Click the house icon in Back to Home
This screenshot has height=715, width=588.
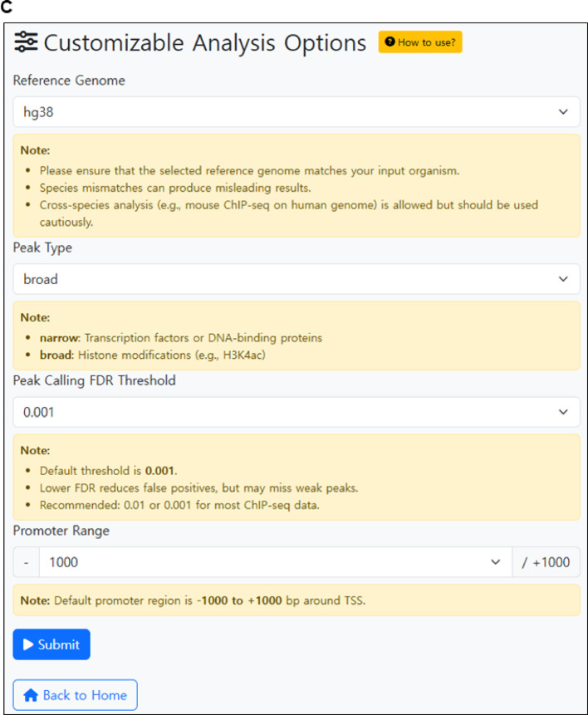click(x=31, y=695)
